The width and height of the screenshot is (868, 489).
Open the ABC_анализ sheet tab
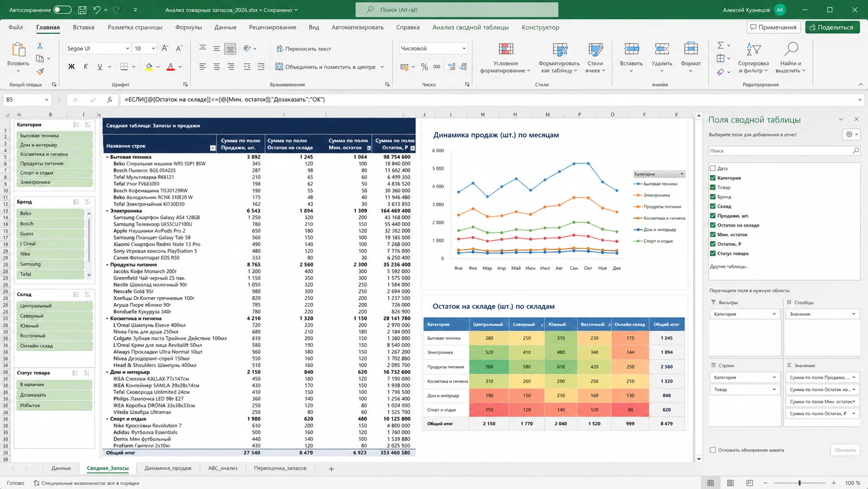[223, 468]
